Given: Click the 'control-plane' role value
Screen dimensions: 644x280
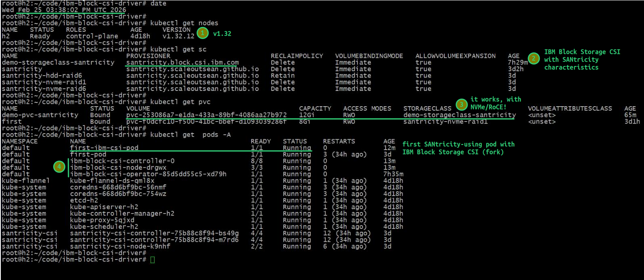Looking at the screenshot, I should (x=92, y=36).
